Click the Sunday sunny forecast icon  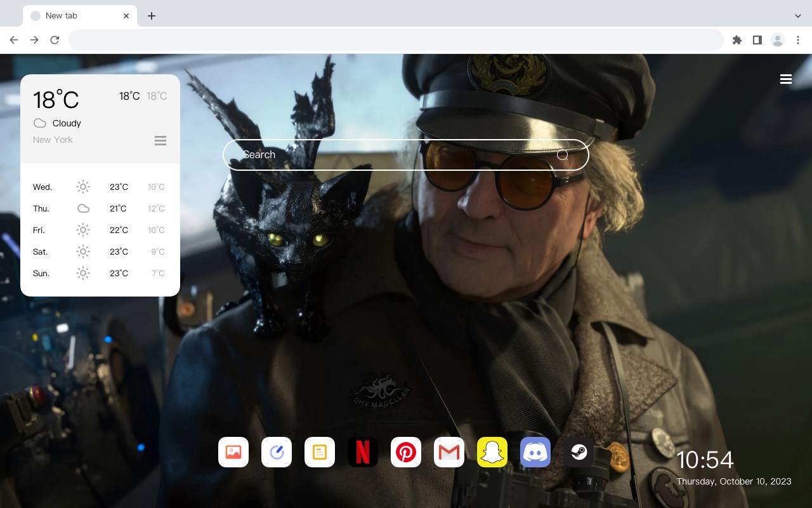click(x=83, y=273)
